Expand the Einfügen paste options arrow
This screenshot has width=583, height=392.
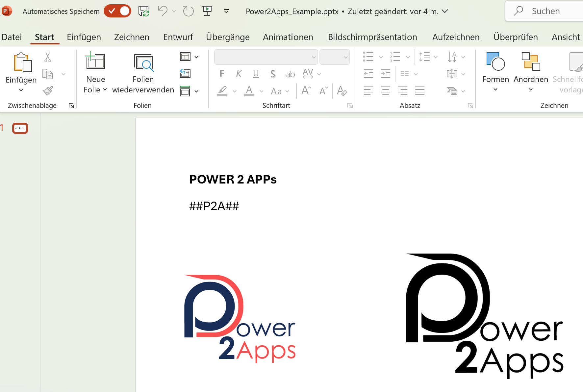(21, 90)
